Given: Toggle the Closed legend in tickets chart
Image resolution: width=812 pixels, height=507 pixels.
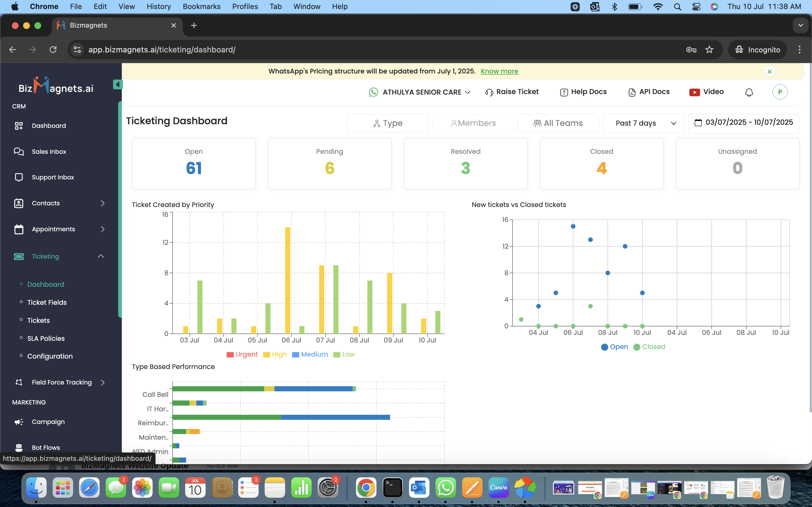Looking at the screenshot, I should [649, 347].
